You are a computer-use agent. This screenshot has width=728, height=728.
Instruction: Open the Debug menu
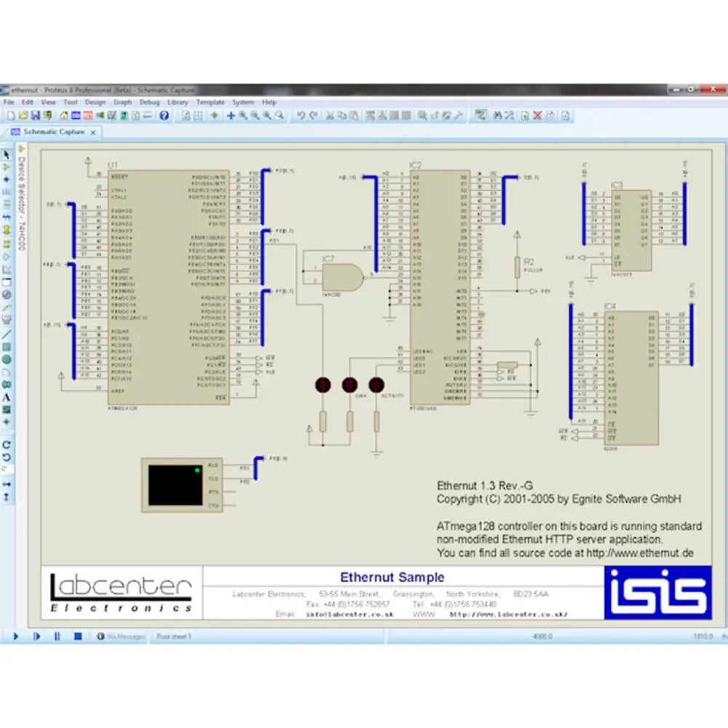coord(149,103)
